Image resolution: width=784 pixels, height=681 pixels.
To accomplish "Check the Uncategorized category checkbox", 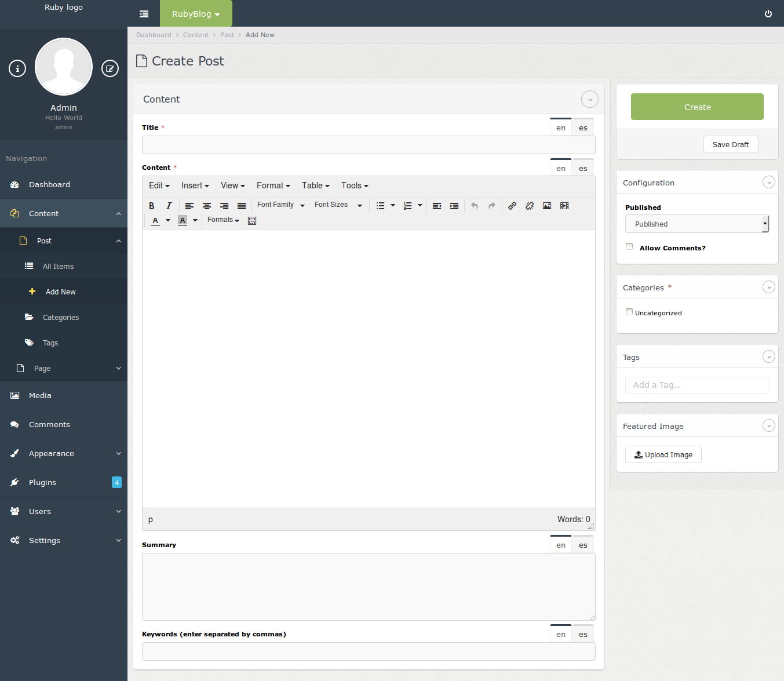I will [629, 312].
